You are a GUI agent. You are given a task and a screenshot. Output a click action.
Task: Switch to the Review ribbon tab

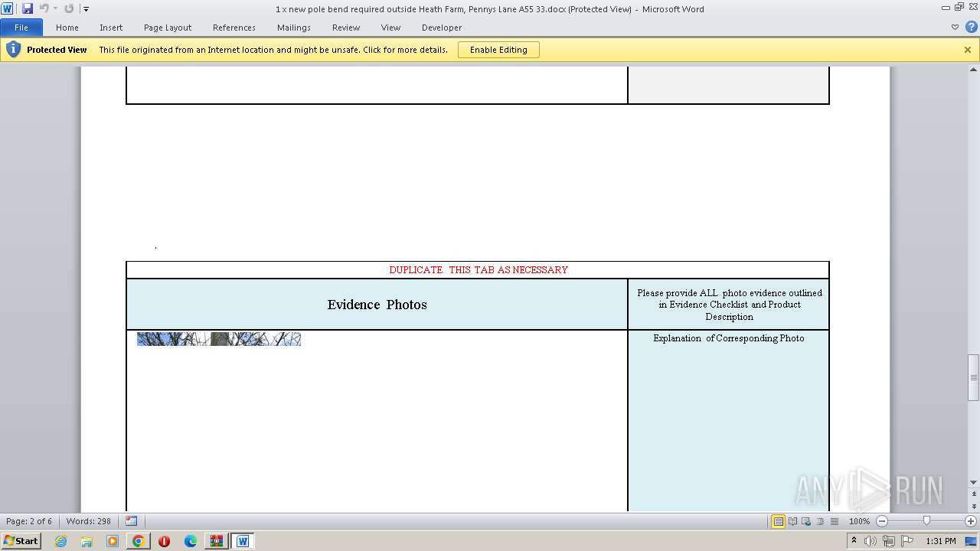(x=346, y=28)
